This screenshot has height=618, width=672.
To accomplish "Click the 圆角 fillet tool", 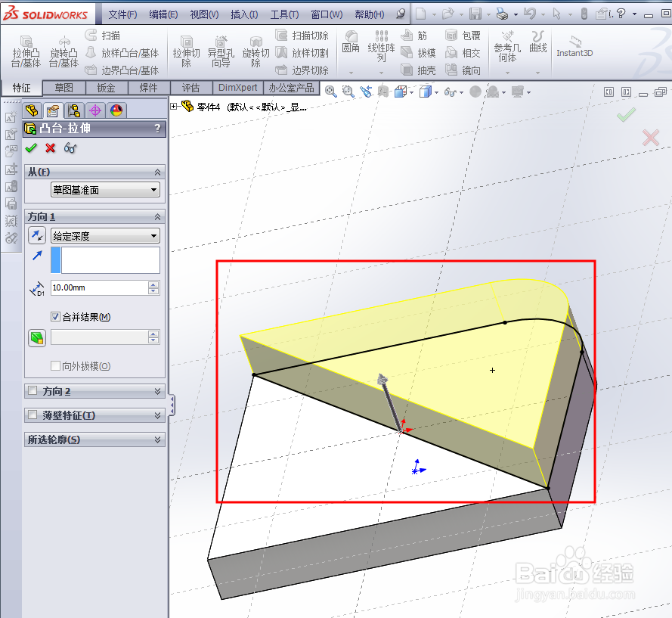I will click(x=351, y=42).
